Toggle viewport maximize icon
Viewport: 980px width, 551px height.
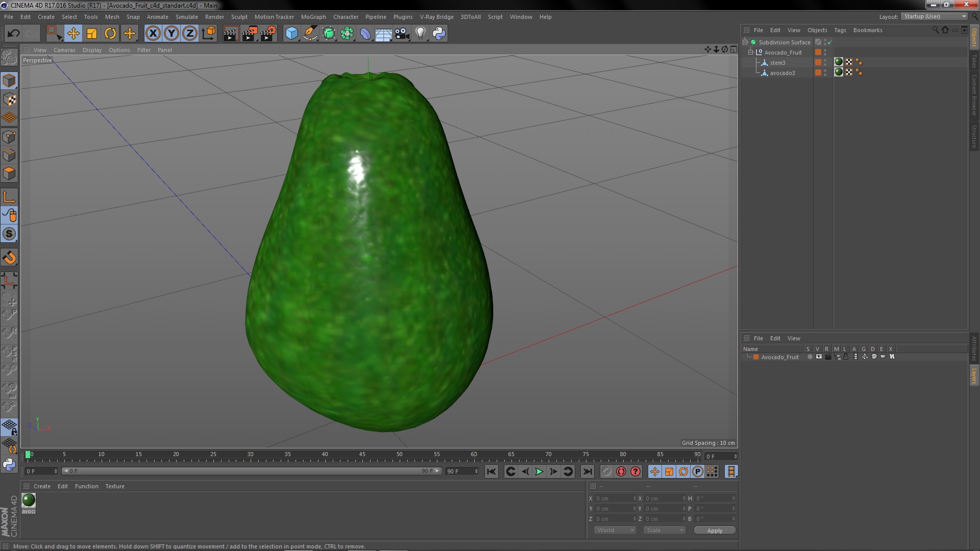[733, 49]
